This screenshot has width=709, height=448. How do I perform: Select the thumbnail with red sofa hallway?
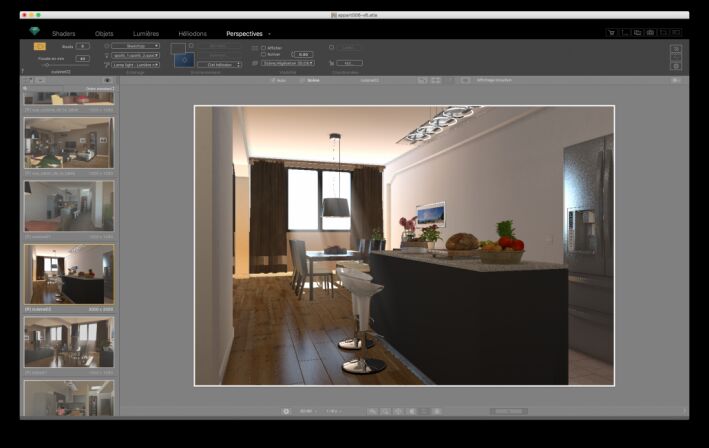(69, 206)
